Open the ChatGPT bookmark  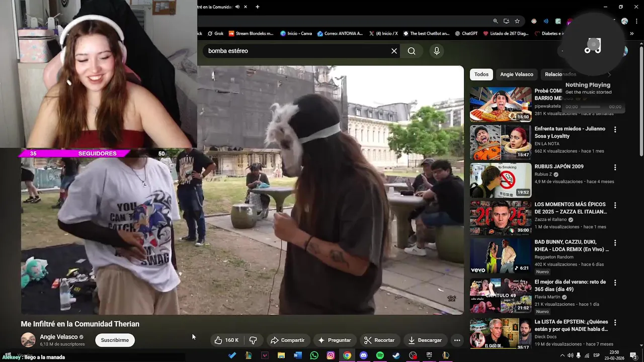[x=466, y=34]
